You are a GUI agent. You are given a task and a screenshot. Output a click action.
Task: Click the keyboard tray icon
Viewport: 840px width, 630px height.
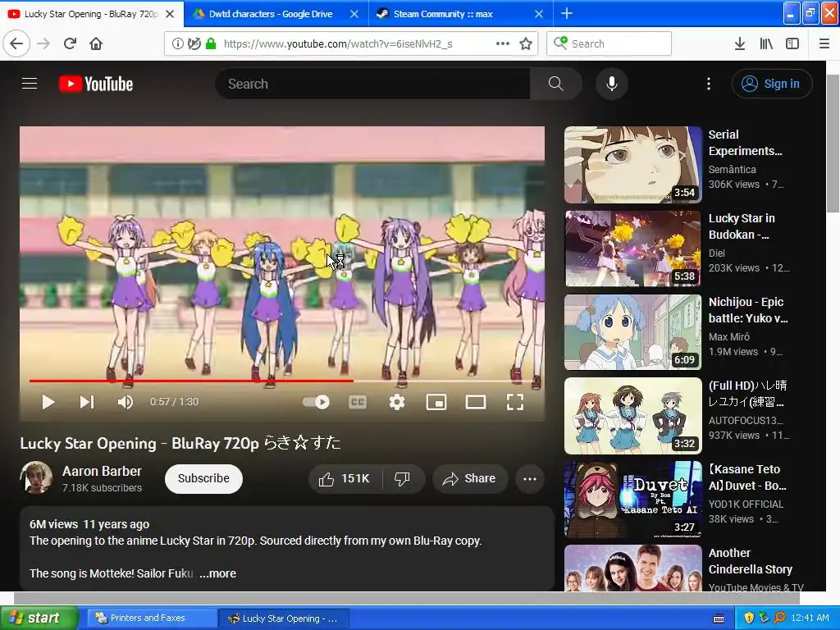pos(719,619)
